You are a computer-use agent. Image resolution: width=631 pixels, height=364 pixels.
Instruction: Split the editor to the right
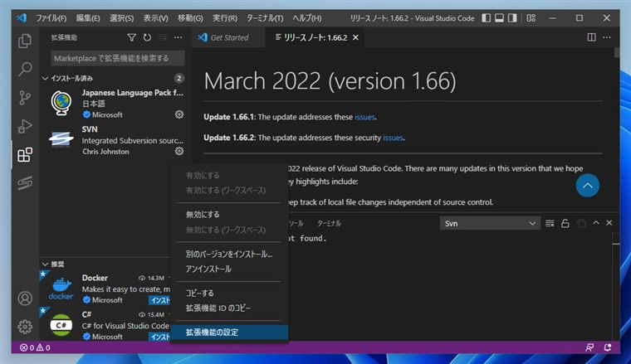pos(591,37)
